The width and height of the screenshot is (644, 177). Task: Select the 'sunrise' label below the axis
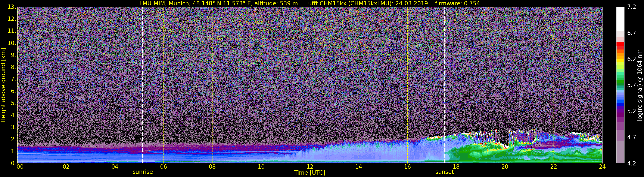pos(143,172)
